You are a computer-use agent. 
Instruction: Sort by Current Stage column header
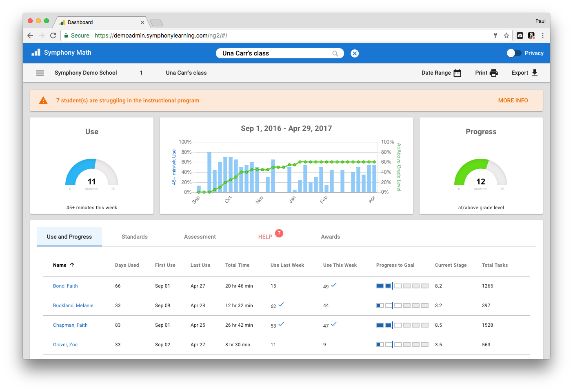click(451, 265)
